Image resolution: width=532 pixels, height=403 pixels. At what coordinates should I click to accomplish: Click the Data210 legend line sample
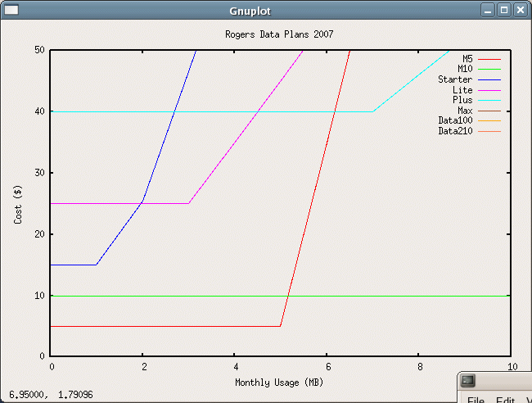coord(489,131)
